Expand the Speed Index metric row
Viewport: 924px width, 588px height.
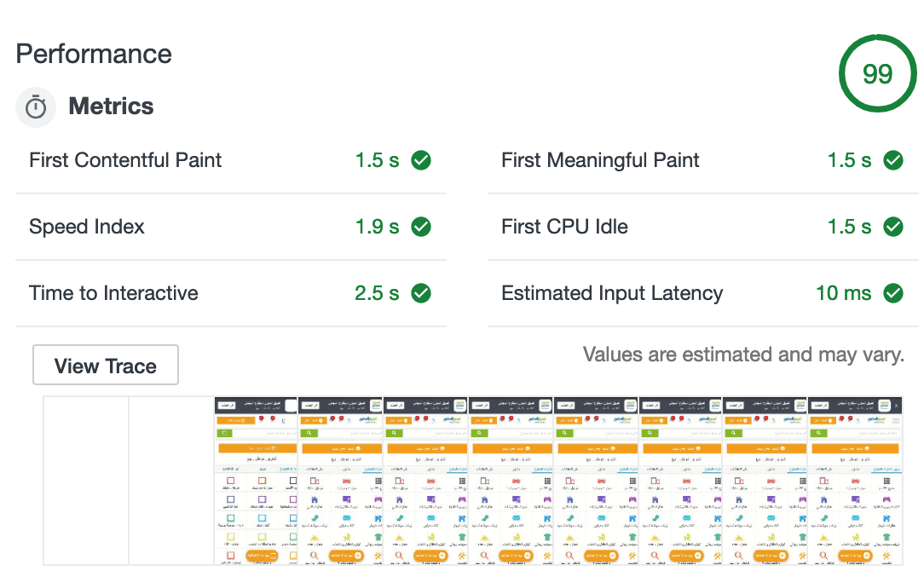click(87, 227)
